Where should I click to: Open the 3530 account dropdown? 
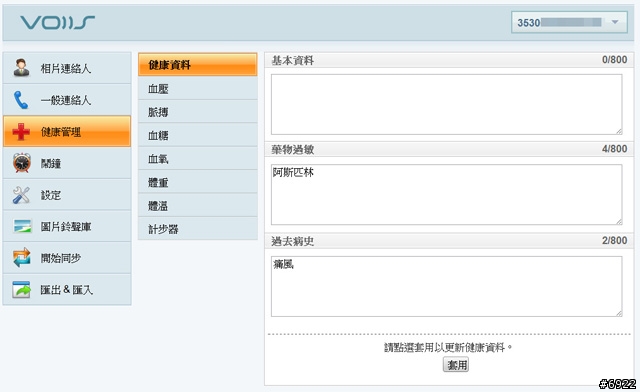tap(569, 22)
